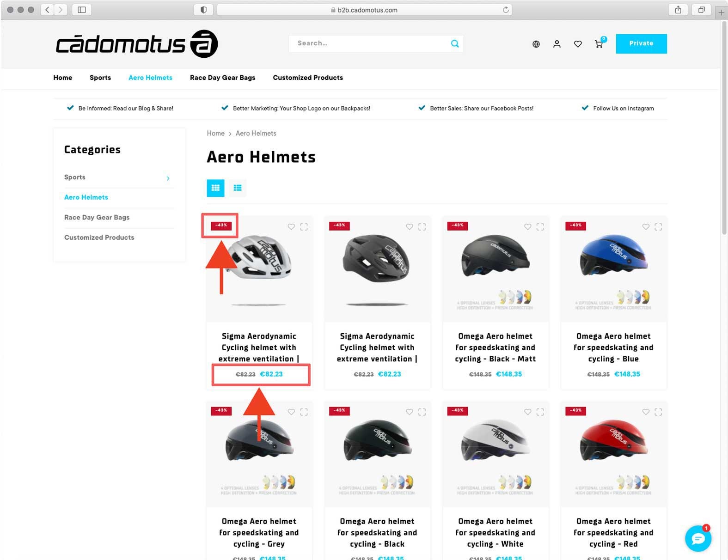
Task: Open the Home menu item
Action: coord(63,78)
